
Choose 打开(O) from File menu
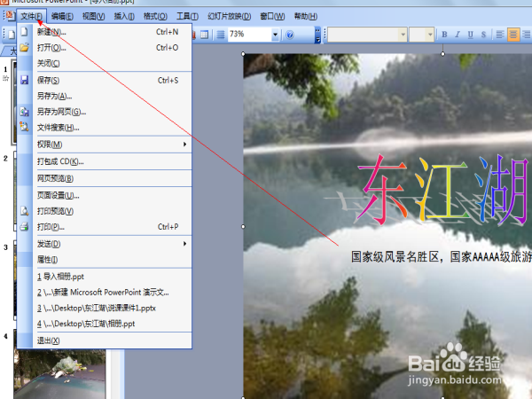point(106,48)
